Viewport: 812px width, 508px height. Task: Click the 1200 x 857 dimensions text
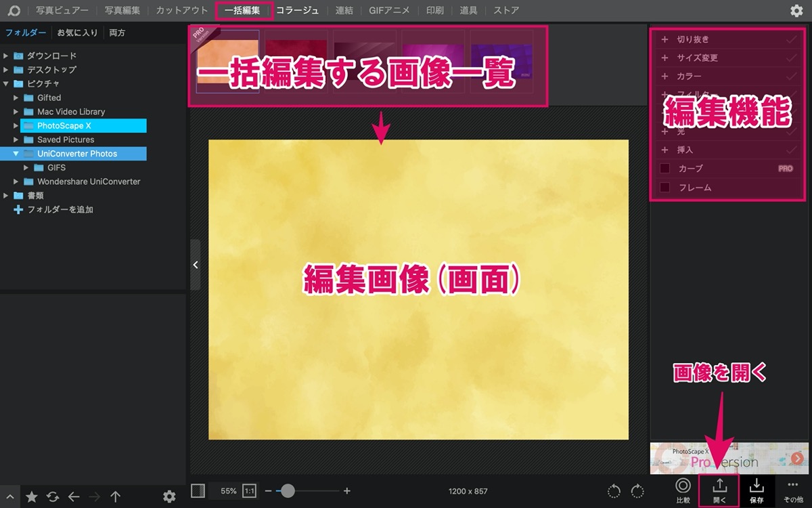[x=468, y=491]
